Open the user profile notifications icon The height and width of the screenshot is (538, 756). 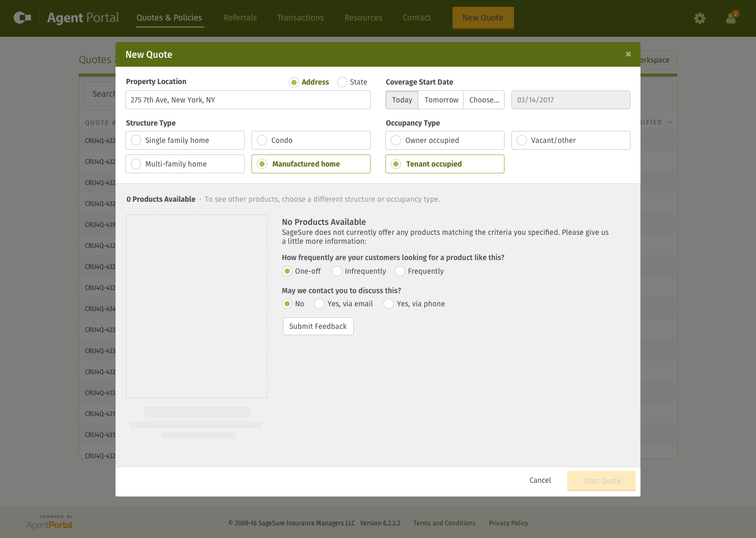click(x=731, y=18)
